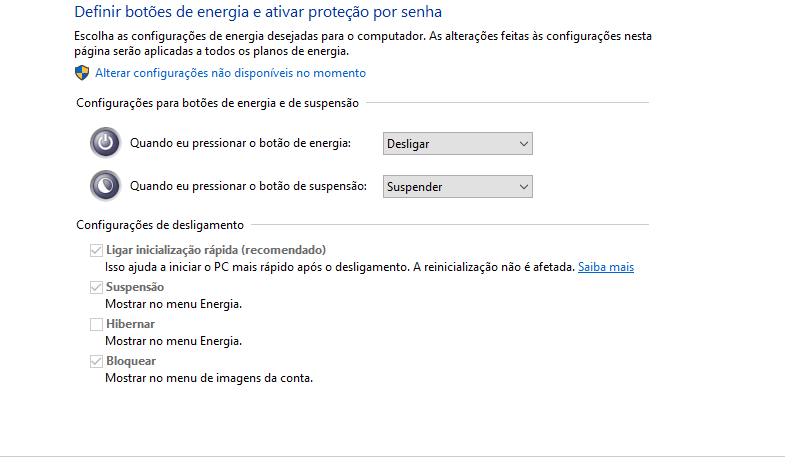
Task: Open the Desligar power button dropdown
Action: click(458, 144)
